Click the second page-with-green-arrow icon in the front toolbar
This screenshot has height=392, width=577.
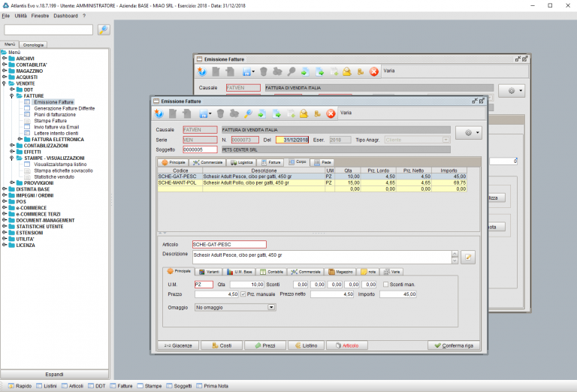tap(276, 113)
